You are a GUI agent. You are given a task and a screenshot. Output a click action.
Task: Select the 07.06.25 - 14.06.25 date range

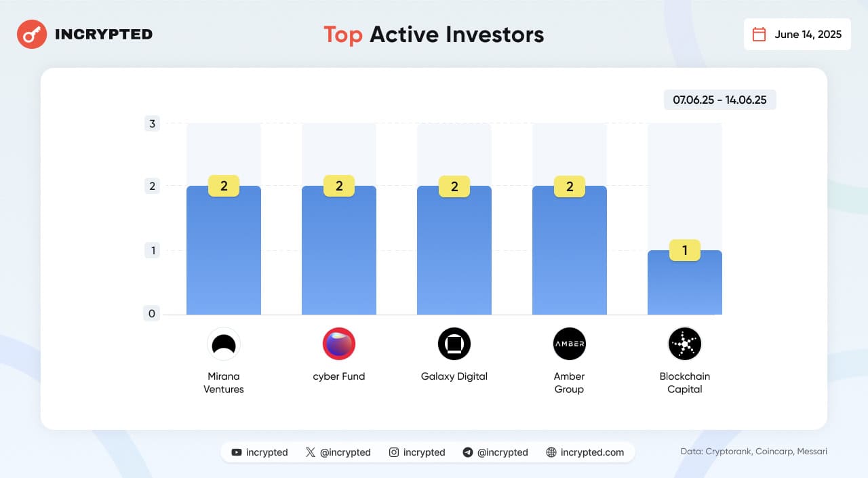coord(719,100)
